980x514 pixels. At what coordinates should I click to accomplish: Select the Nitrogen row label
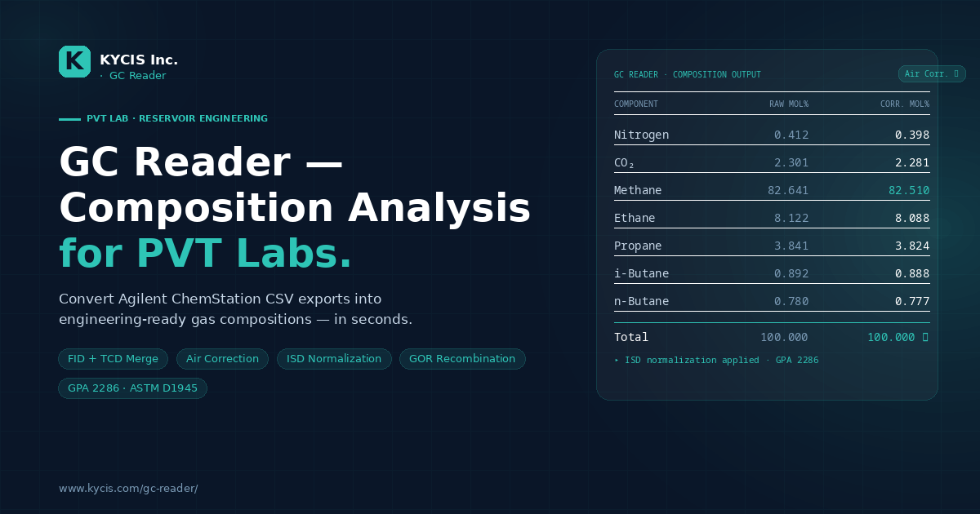(x=641, y=135)
